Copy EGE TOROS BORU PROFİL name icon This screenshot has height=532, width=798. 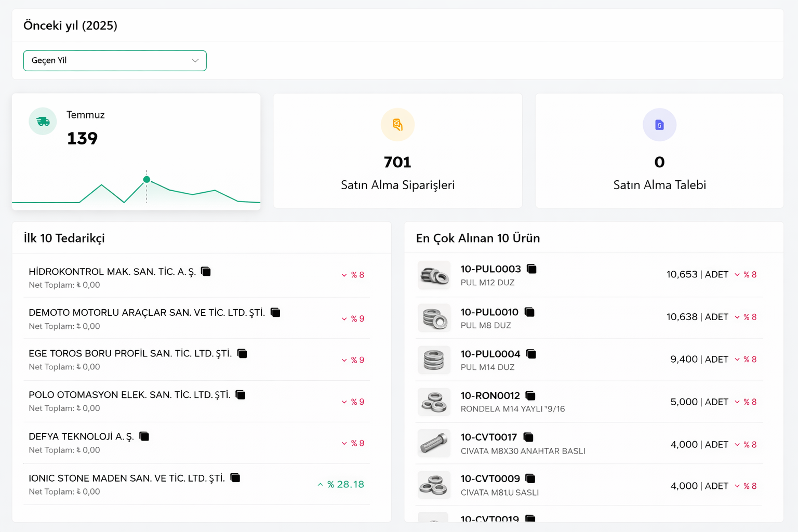pyautogui.click(x=242, y=353)
